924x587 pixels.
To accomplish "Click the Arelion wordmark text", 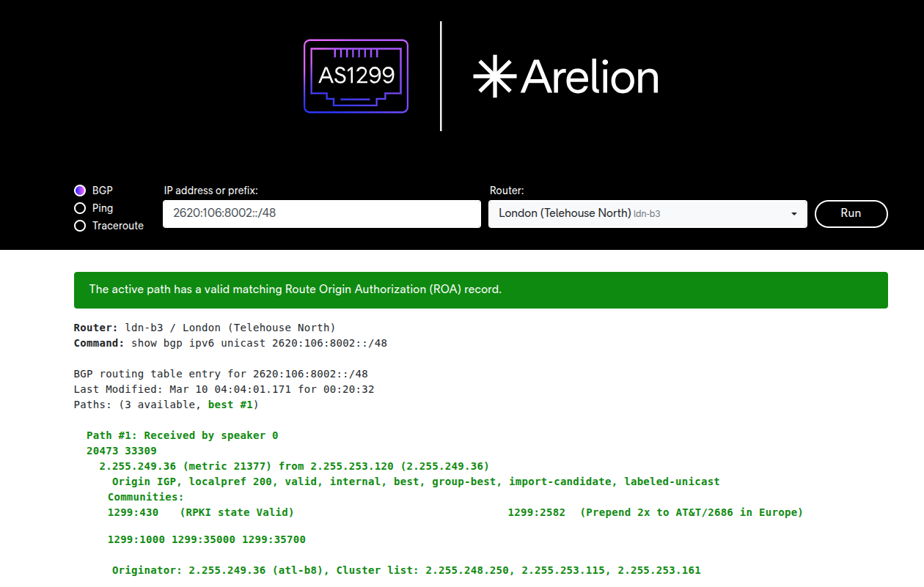I will [x=589, y=77].
